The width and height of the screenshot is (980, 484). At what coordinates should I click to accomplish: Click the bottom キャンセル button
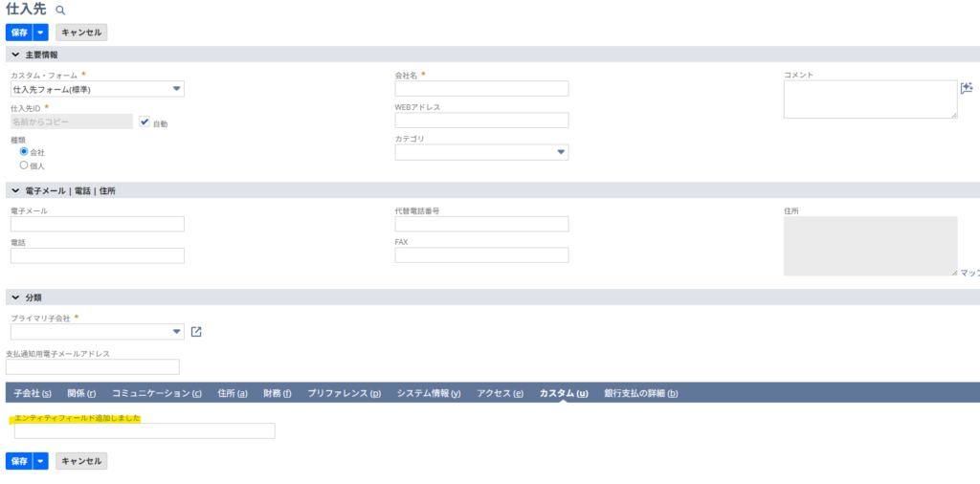point(80,461)
